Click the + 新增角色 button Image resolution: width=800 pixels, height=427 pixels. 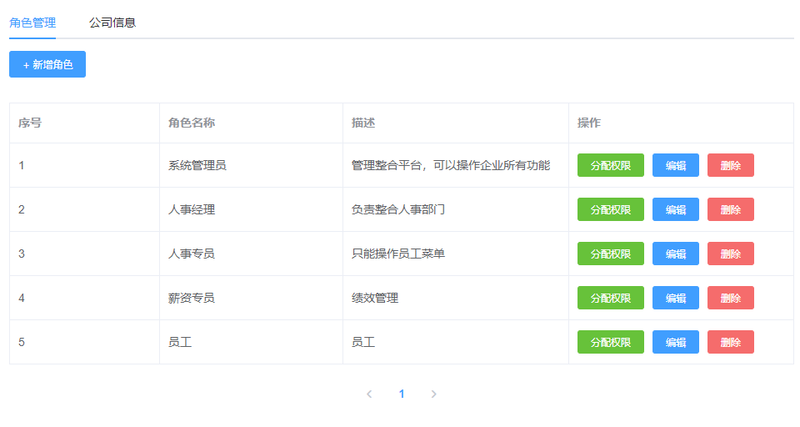(47, 64)
